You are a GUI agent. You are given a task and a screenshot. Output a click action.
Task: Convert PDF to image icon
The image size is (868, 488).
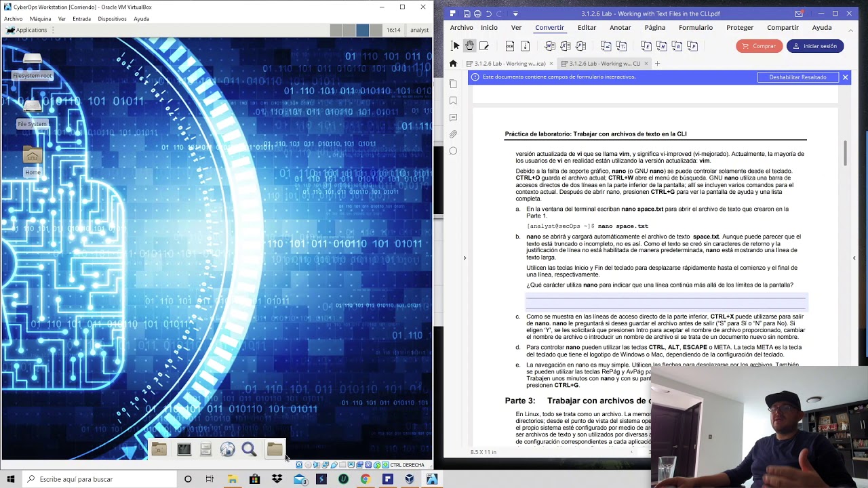pyautogui.click(x=606, y=45)
